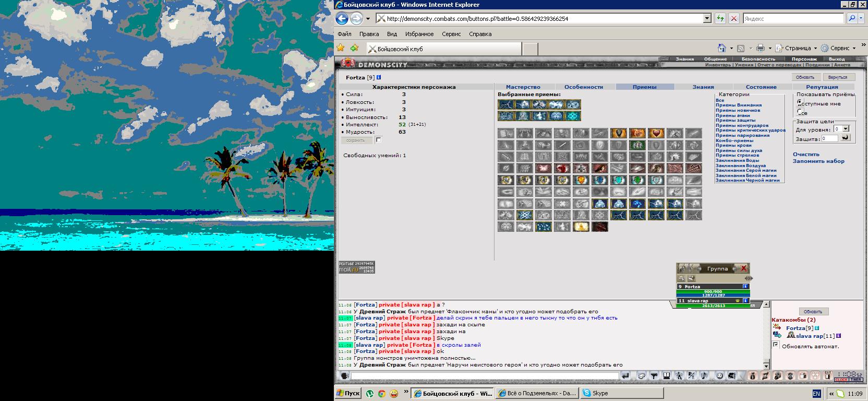Open recent pages dropdown next to Forward
Image resolution: width=868 pixels, height=401 pixels.
[368, 19]
